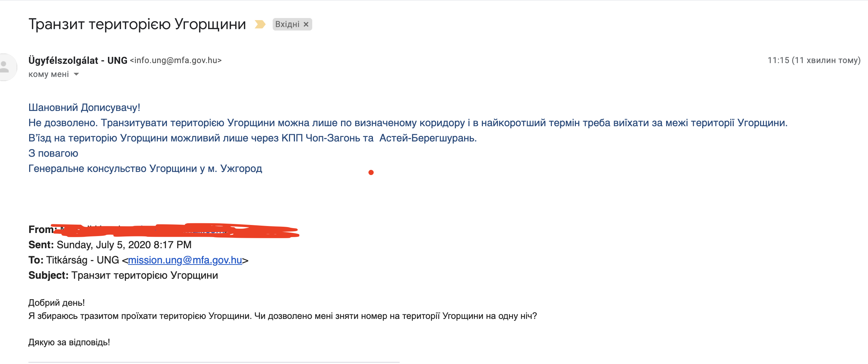Viewport: 868px width, 364px height.
Task: Click the line mentioning КПП Чоп-Загонь
Action: (252, 138)
